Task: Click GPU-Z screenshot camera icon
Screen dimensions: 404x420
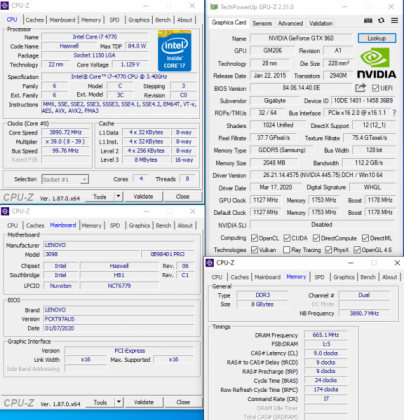Action: tap(368, 21)
